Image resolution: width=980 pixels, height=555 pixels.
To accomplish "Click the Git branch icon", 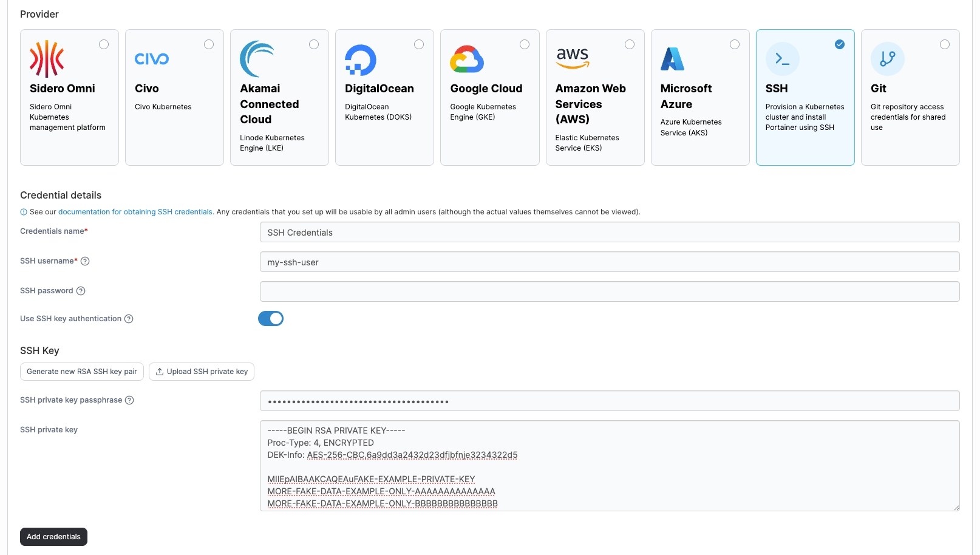I will (887, 59).
